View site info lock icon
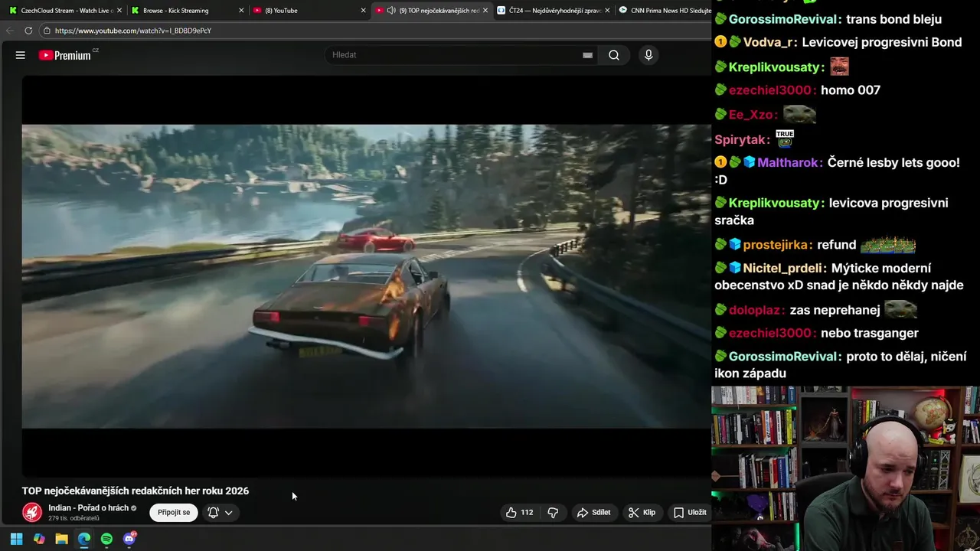This screenshot has width=980, height=551. (46, 31)
